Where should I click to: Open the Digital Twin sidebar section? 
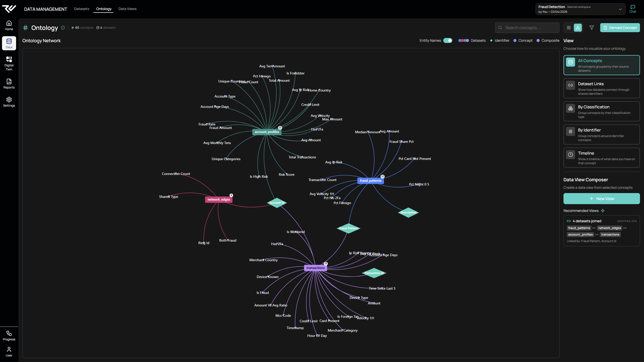coord(9,63)
